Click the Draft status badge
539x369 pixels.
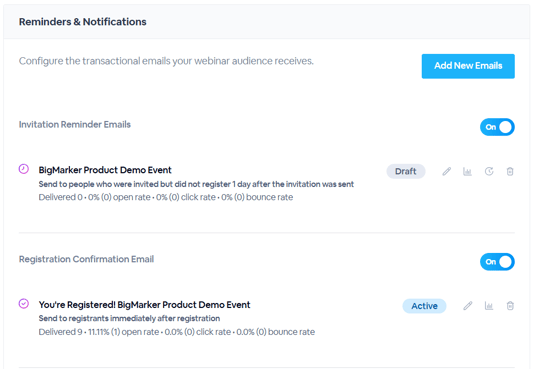(x=406, y=171)
